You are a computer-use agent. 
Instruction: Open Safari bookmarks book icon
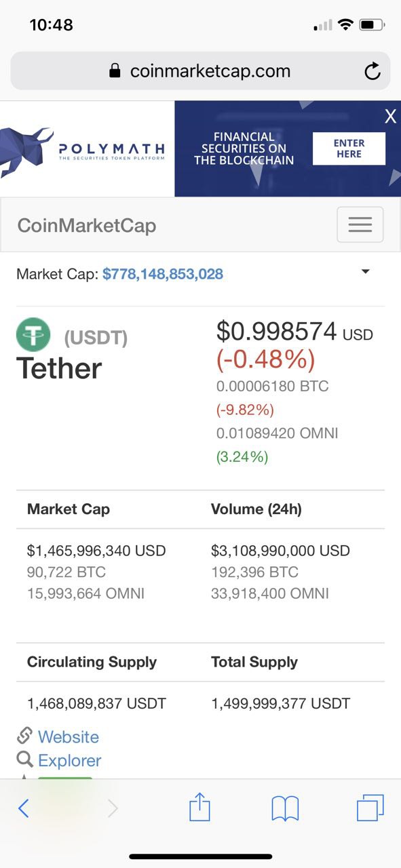285,808
